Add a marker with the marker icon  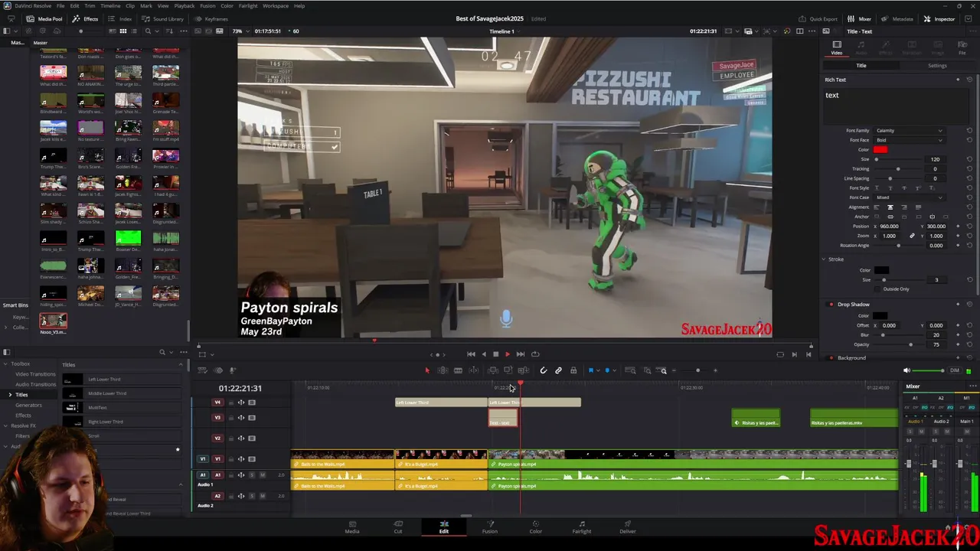607,370
